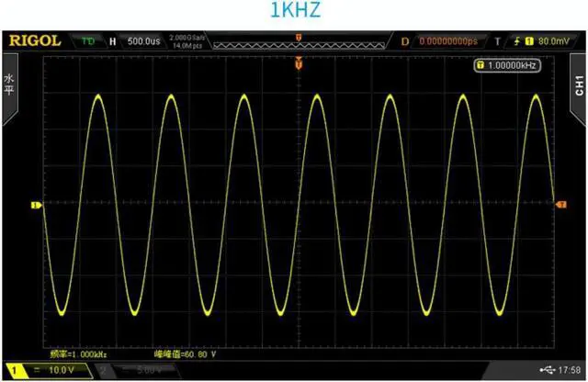Click the RIGOL logo
Image resolution: width=588 pixels, height=382 pixels.
click(x=35, y=41)
